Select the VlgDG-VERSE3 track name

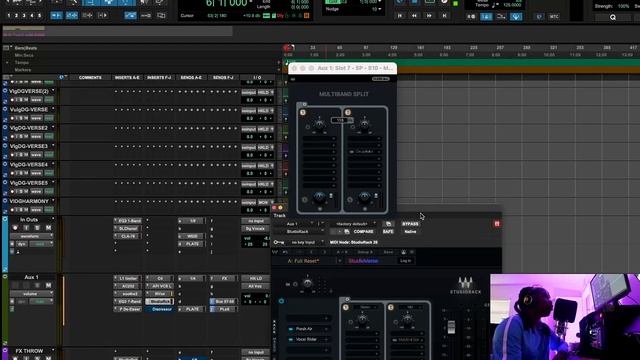tap(29, 146)
